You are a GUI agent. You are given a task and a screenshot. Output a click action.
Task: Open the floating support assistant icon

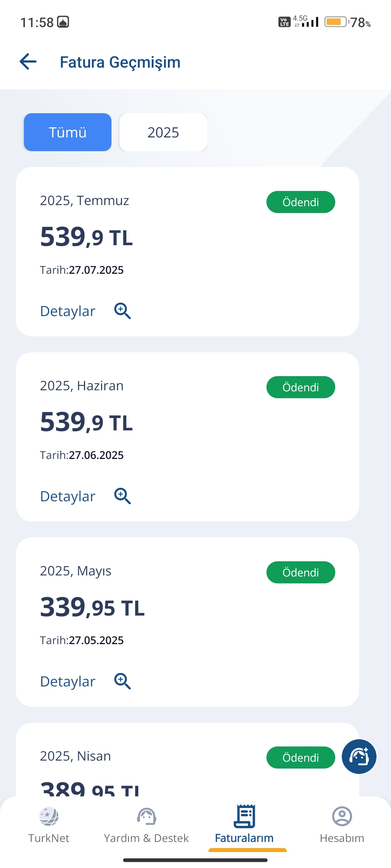pos(359,757)
